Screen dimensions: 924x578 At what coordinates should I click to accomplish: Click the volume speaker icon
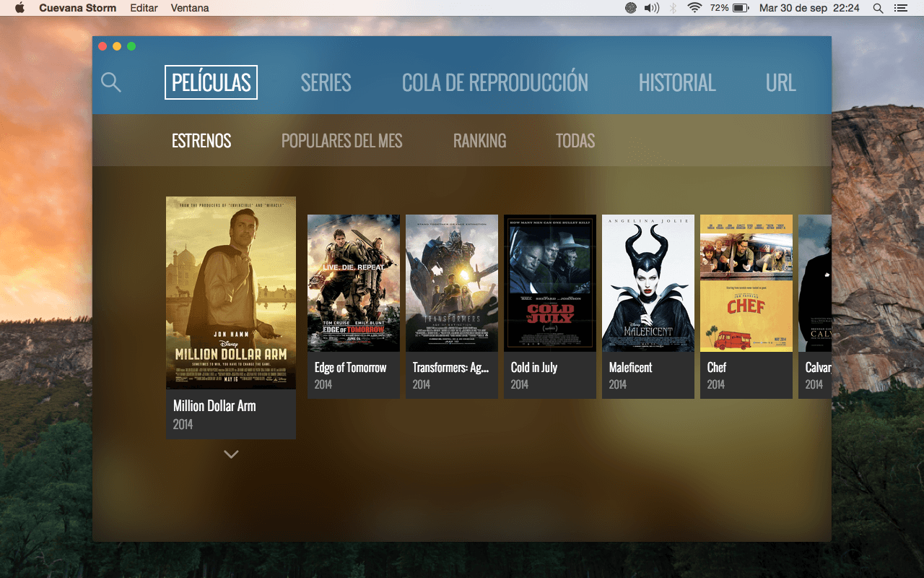(652, 8)
